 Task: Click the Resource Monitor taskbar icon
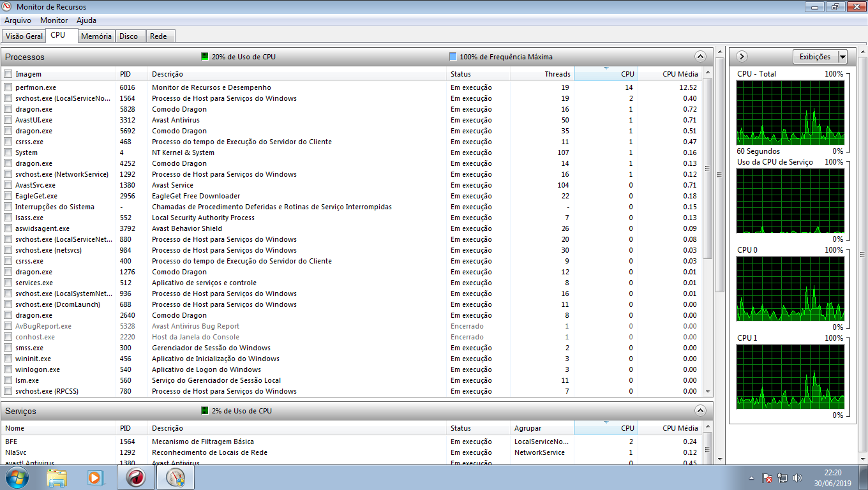point(175,477)
